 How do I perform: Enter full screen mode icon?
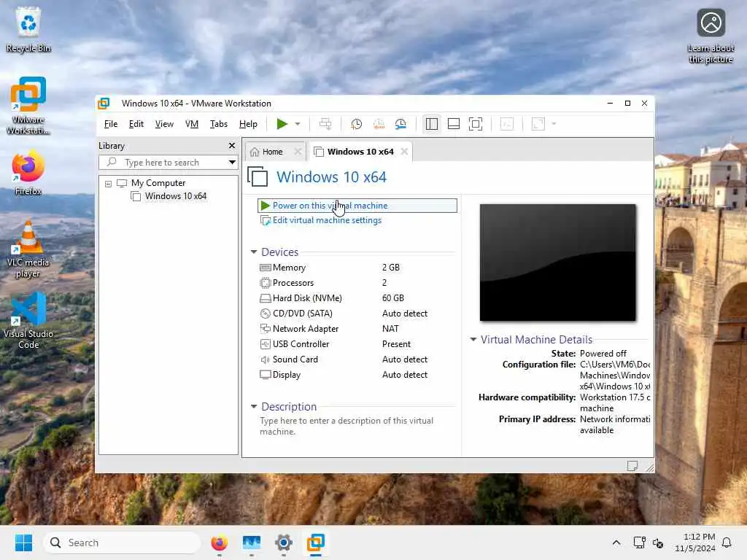pos(476,124)
